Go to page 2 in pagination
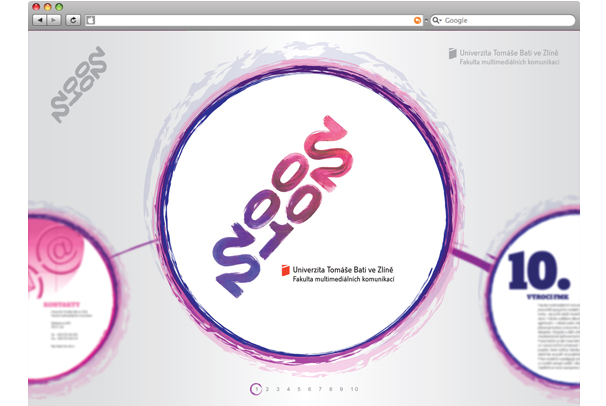The width and height of the screenshot is (606, 406). click(x=268, y=389)
